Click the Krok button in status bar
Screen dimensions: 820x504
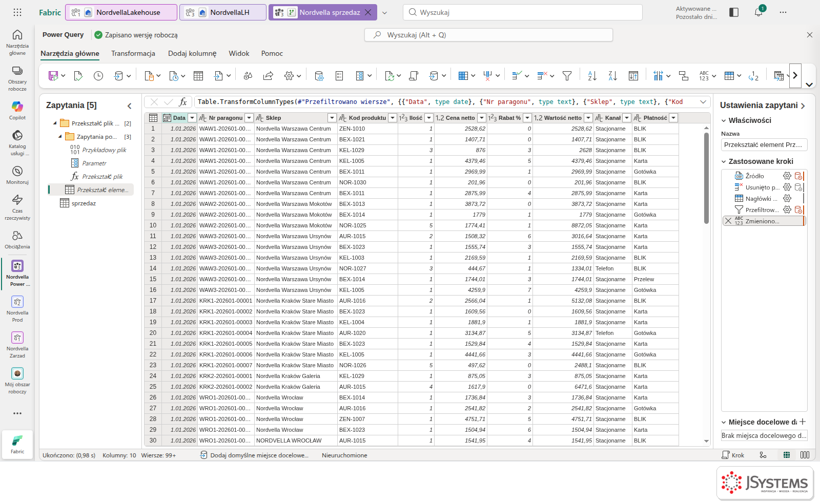click(x=733, y=455)
